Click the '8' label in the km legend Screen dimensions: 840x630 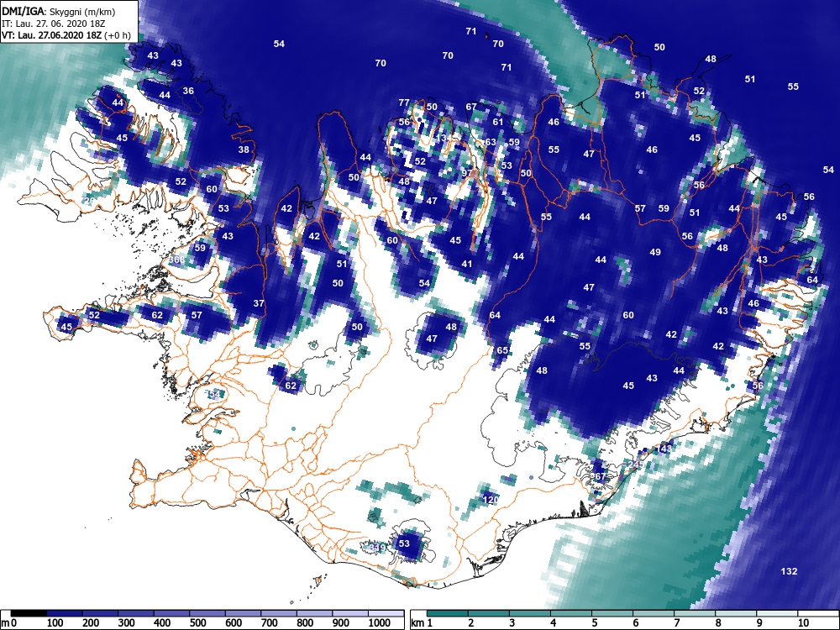point(718,623)
